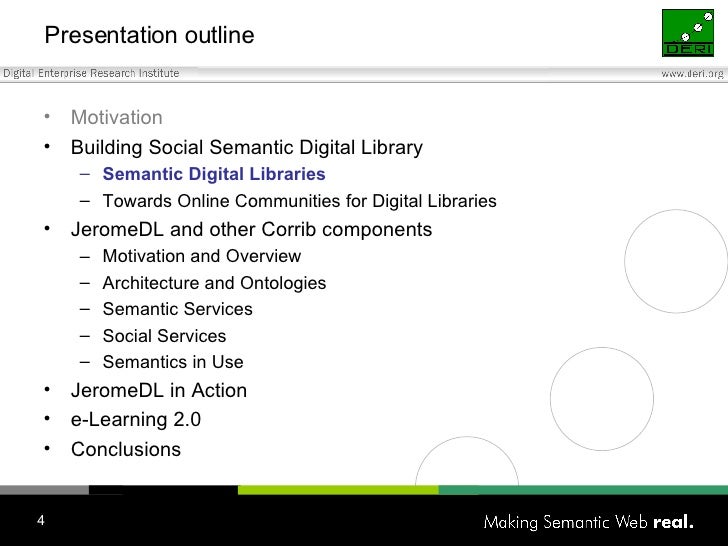Click 'Building Social Semantic Digital Library' text
The image size is (728, 546).
pos(246,148)
